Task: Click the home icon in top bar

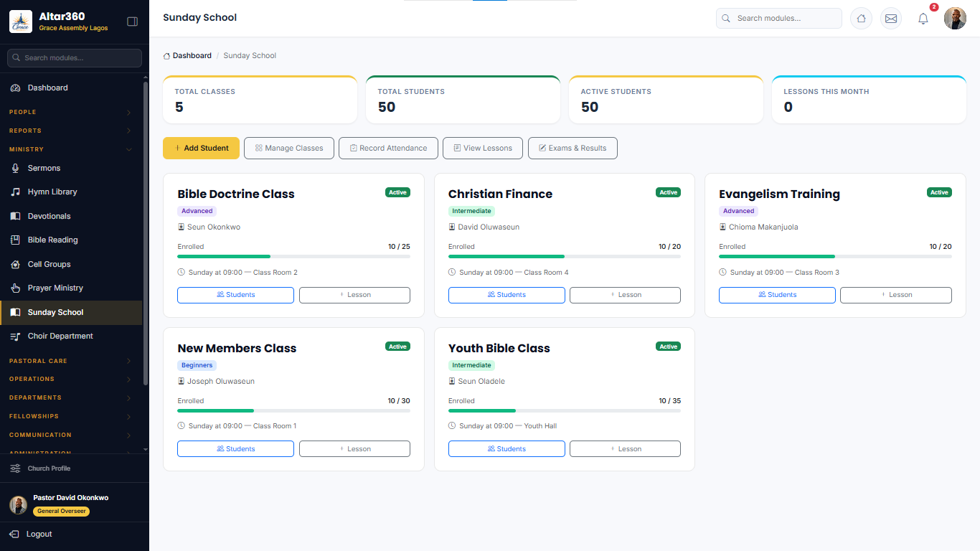Action: pos(861,19)
